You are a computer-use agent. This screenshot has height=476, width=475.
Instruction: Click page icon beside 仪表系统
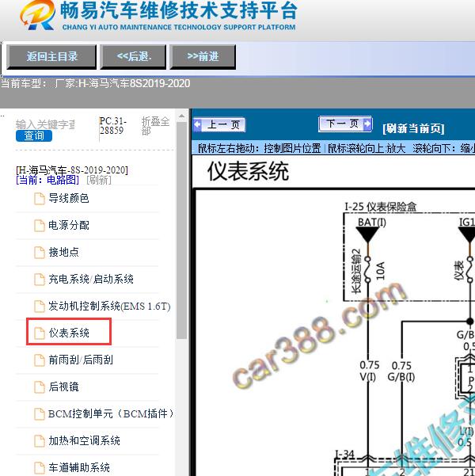click(x=39, y=333)
